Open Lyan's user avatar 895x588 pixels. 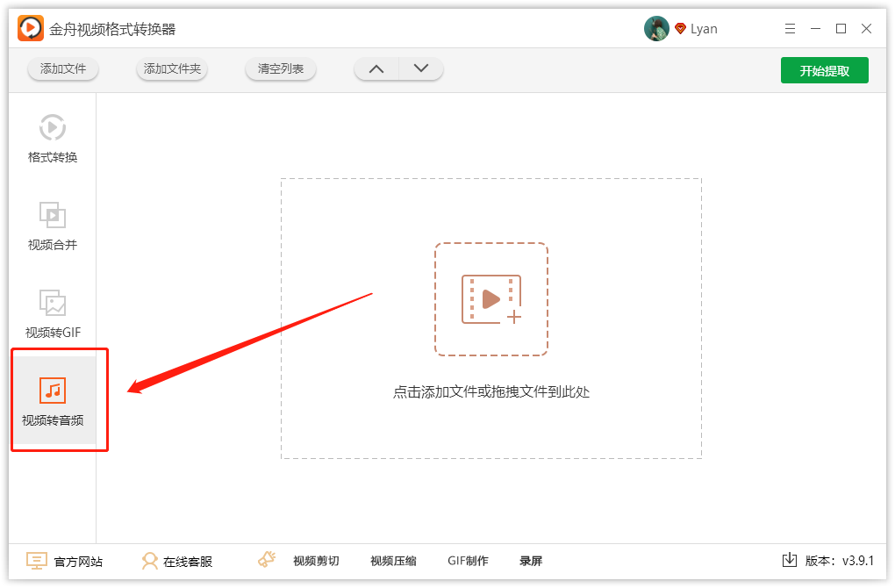pyautogui.click(x=656, y=29)
